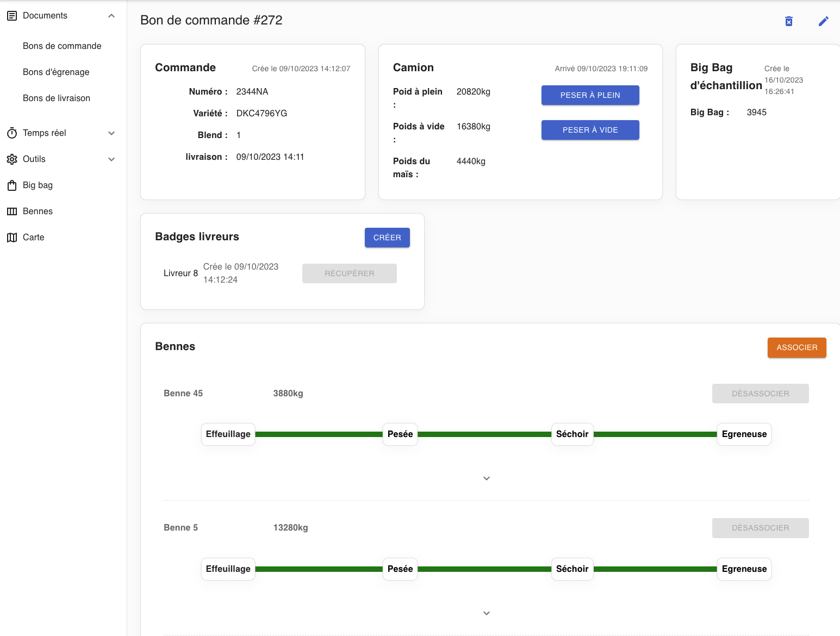The image size is (840, 636).
Task: Collapse the Documents menu chevron
Action: click(x=111, y=16)
